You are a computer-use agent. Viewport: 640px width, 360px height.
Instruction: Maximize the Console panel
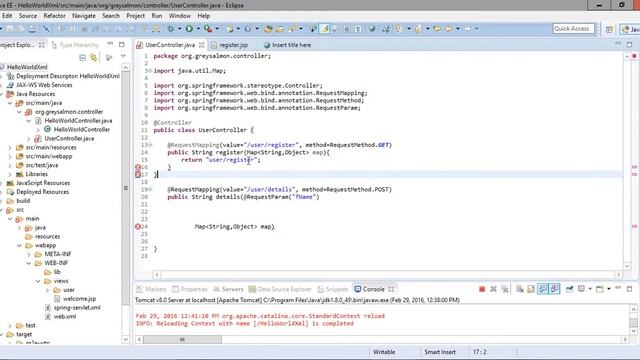tap(629, 289)
